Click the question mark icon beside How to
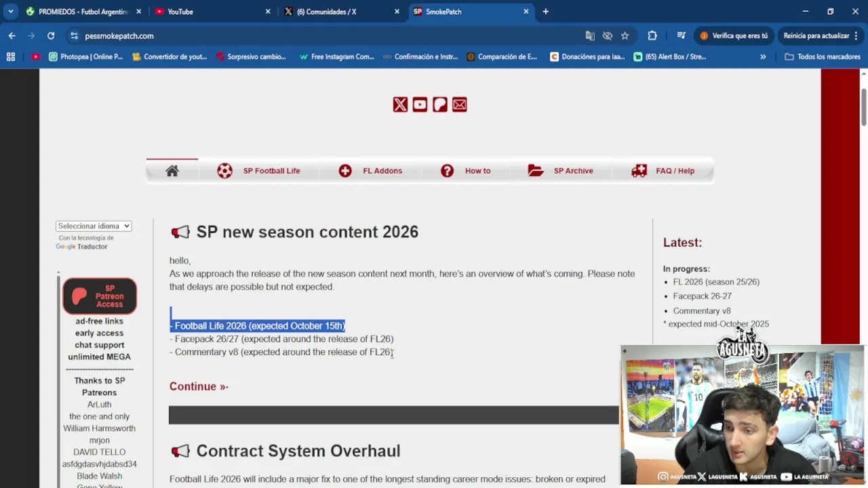The width and height of the screenshot is (868, 488). (x=447, y=171)
